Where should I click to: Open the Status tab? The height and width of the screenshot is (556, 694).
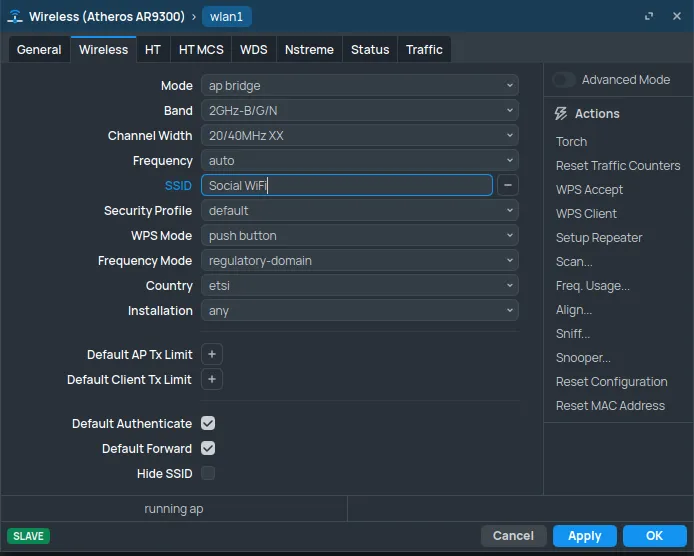coord(370,50)
